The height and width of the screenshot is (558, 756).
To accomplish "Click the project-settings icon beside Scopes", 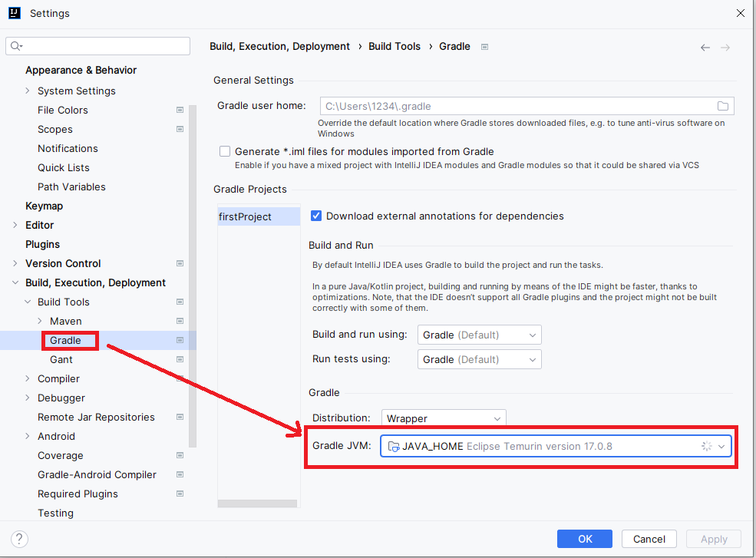I will (x=180, y=129).
